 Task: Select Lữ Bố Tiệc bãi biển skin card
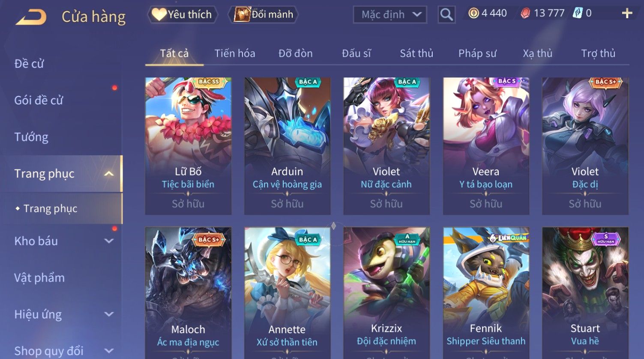(188, 146)
